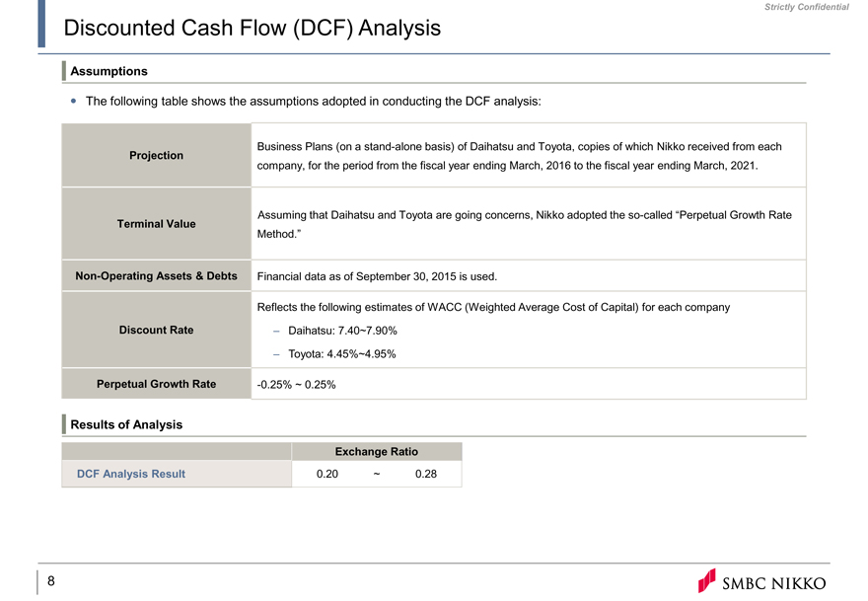
Task: Click the DCF Analysis Result row label
Action: point(131,474)
